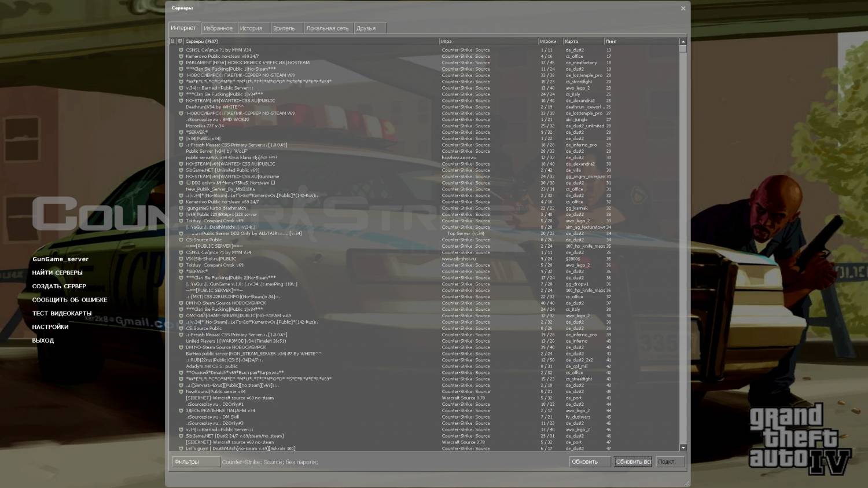Click shield icon beside |v34|PuBlIc|v34| server
868x488 pixels.
point(181,138)
